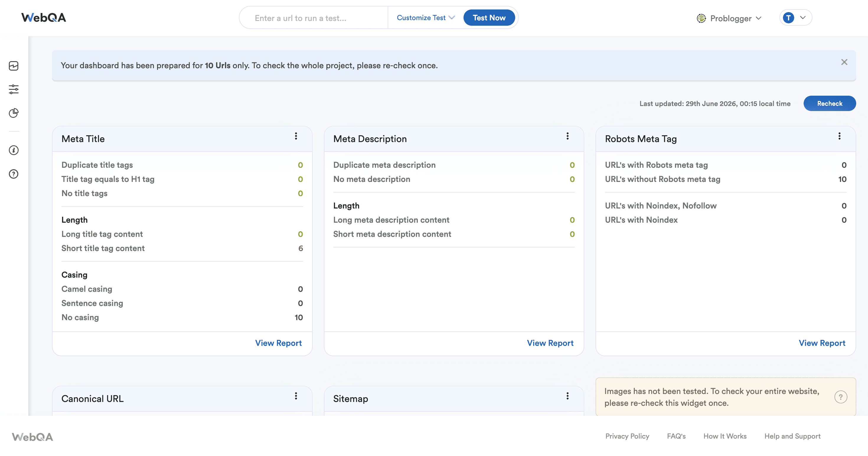Click the Last updated timestamp text
868x456 pixels.
point(715,104)
